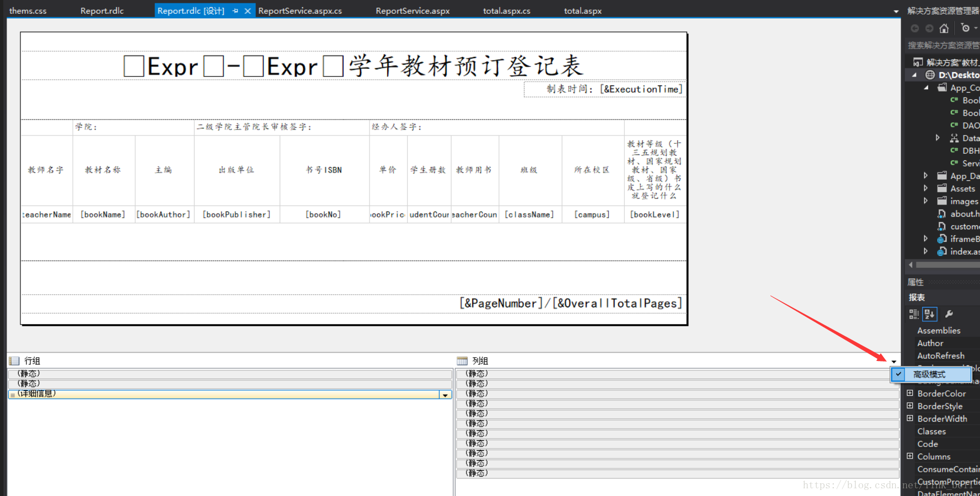
Task: Close the Report.rdlc design tab
Action: click(248, 11)
